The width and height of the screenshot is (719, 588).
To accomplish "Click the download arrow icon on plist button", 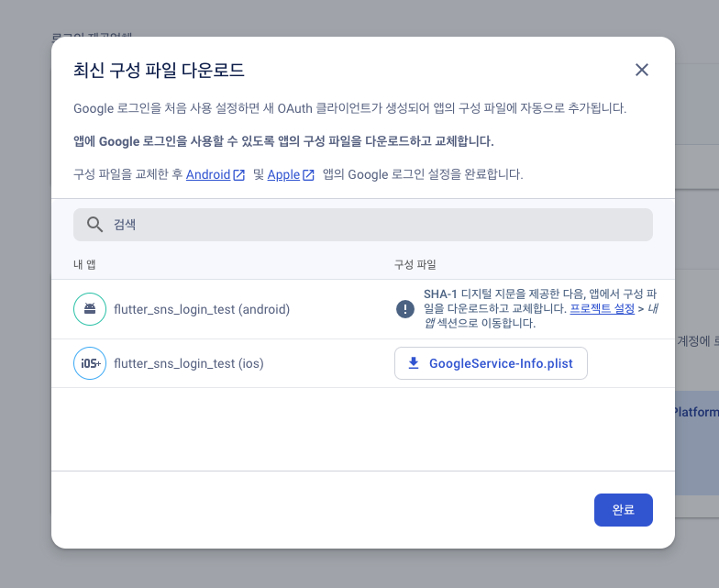I will (x=414, y=363).
